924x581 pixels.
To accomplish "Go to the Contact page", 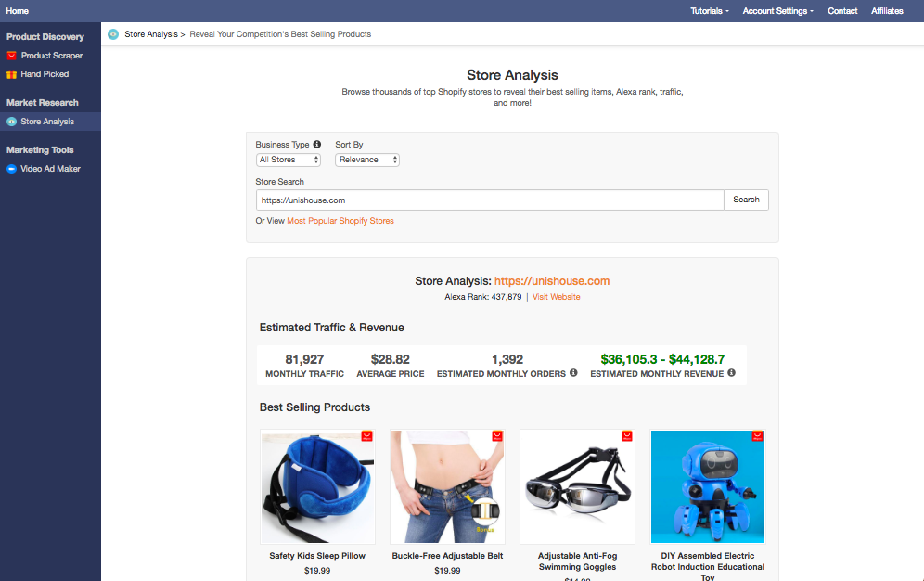I will [x=841, y=10].
